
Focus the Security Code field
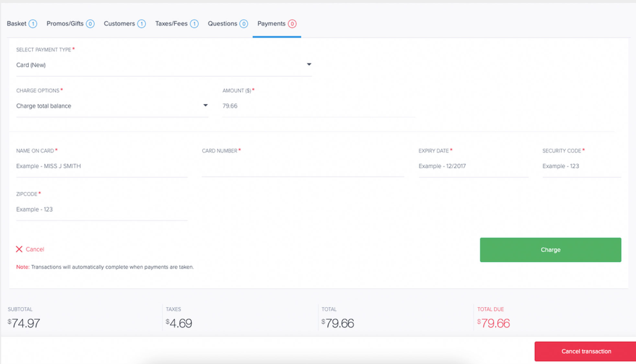[x=582, y=166]
